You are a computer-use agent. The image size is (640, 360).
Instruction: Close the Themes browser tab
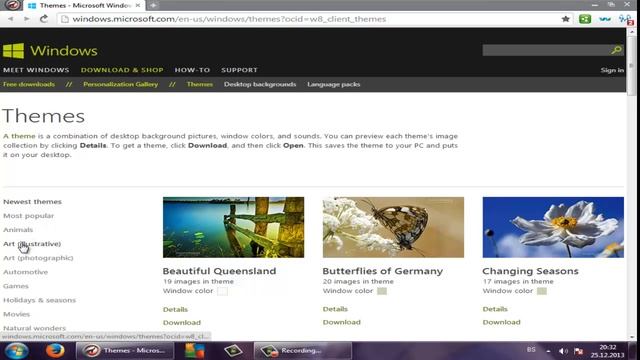coord(138,5)
